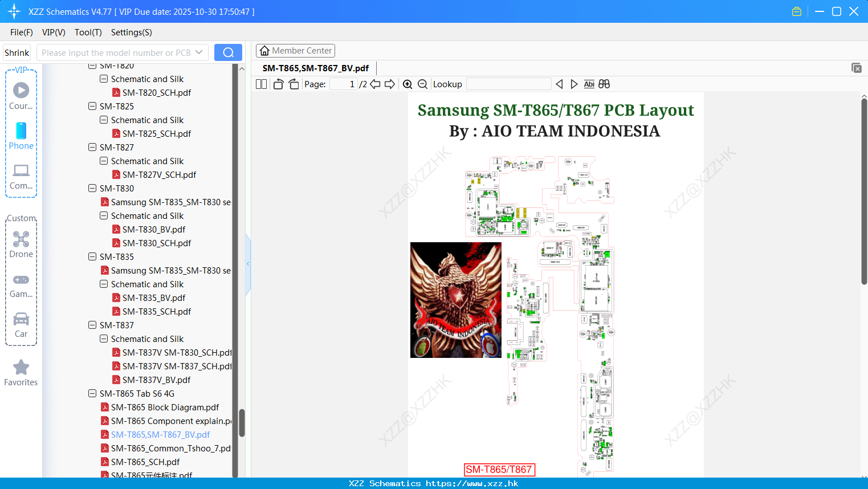Click the PDF viewer vertical scrollbar
868x489 pixels.
click(x=864, y=191)
